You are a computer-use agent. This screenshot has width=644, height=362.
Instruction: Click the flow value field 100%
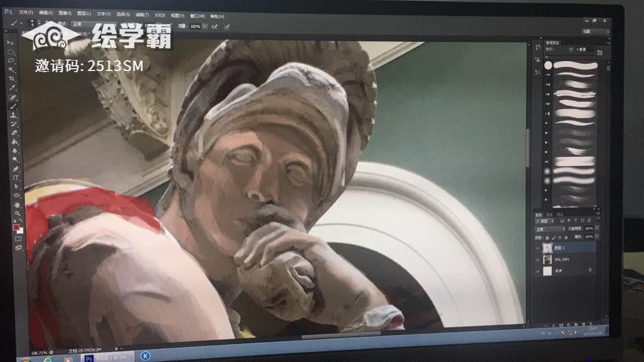pyautogui.click(x=195, y=26)
